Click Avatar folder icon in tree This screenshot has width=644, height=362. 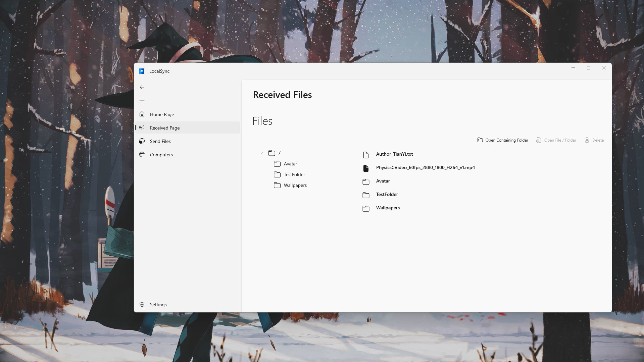coord(277,164)
